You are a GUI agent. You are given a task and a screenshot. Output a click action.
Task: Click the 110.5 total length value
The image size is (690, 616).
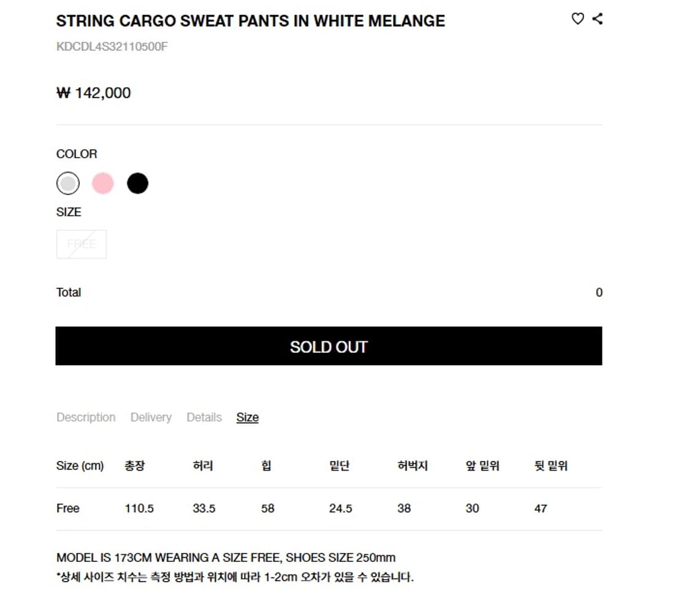pyautogui.click(x=139, y=509)
